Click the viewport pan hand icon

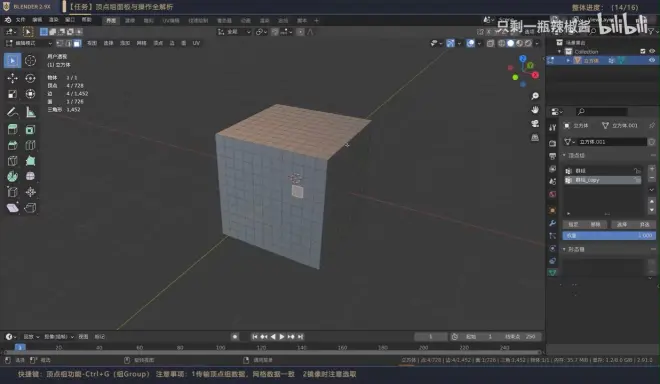click(535, 110)
